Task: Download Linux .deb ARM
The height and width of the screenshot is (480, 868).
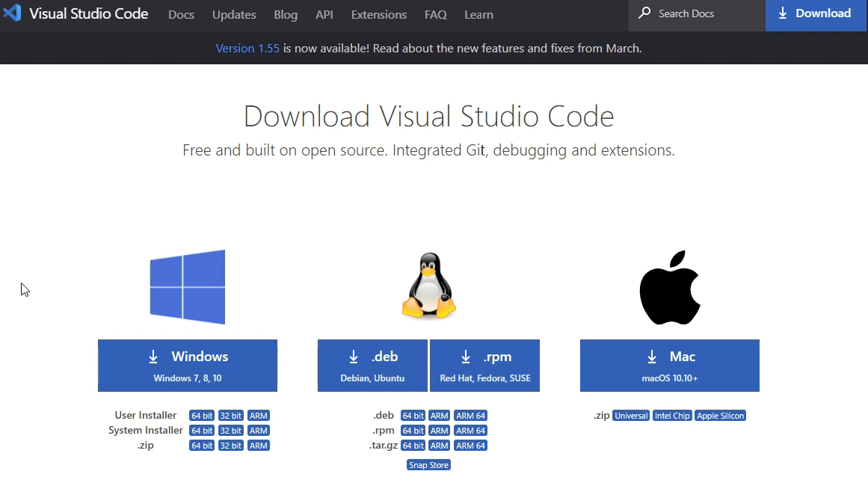Action: tap(440, 415)
